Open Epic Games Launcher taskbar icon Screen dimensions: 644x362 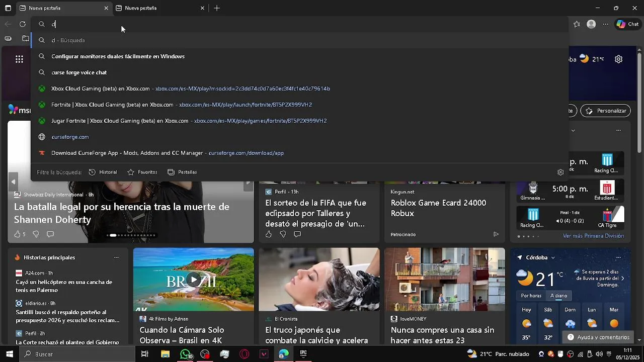click(x=303, y=354)
